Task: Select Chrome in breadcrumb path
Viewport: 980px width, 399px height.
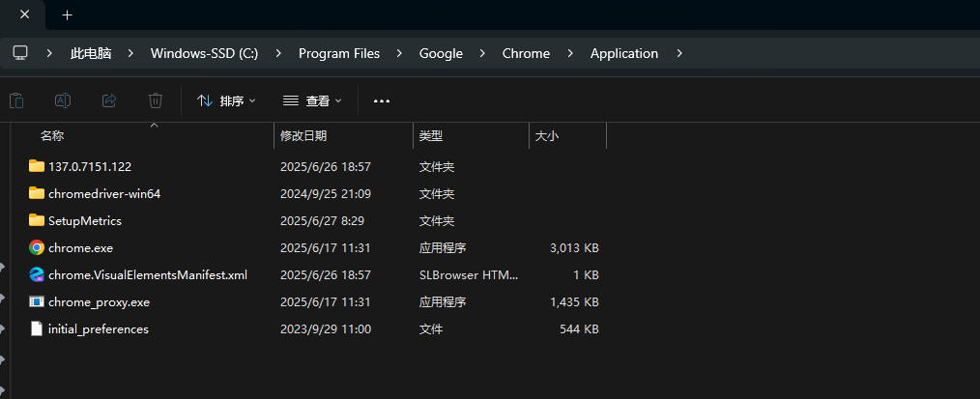Action: coord(526,54)
